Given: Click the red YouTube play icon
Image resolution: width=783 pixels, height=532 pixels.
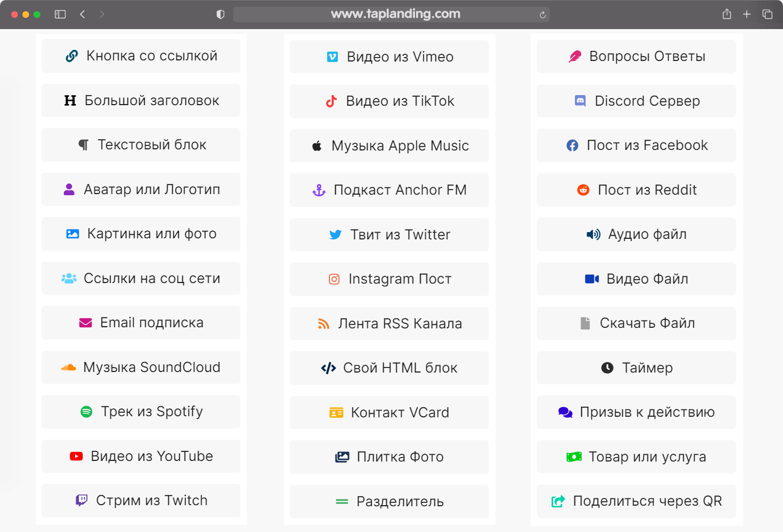Looking at the screenshot, I should [76, 456].
